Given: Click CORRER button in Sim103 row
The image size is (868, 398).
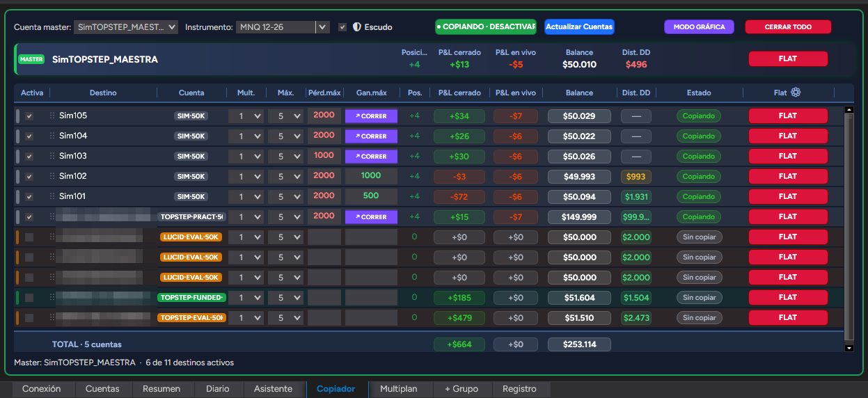Looking at the screenshot, I should (x=371, y=157).
